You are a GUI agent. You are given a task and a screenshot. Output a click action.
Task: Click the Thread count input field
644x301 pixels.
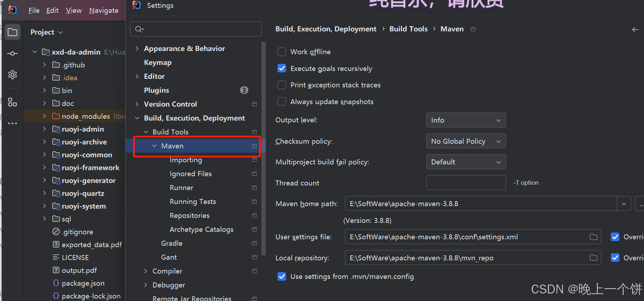tap(466, 183)
